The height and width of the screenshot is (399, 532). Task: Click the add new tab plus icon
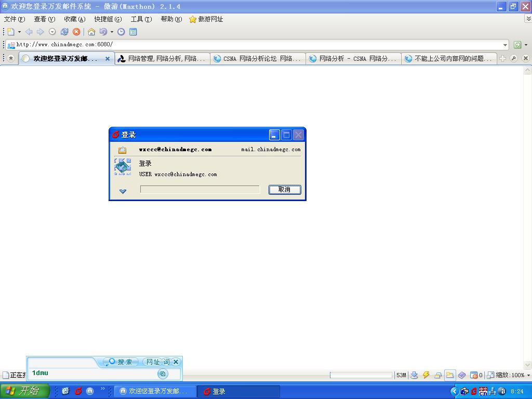coord(502,59)
